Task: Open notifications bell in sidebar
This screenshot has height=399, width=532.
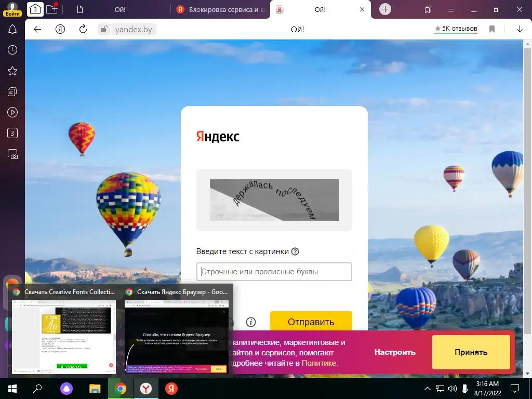Action: pos(12,29)
